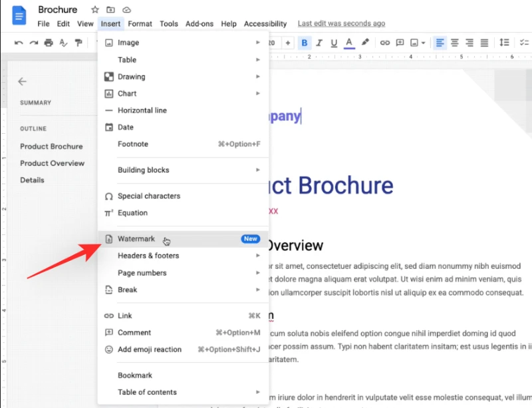
Task: Open the text color picker
Action: point(349,43)
